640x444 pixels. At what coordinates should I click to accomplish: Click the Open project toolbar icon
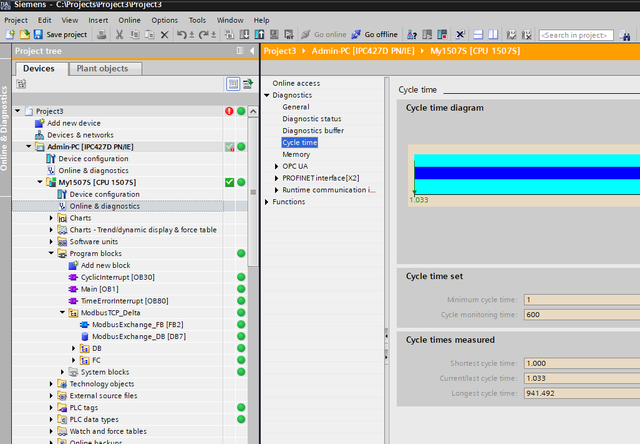pos(24,35)
